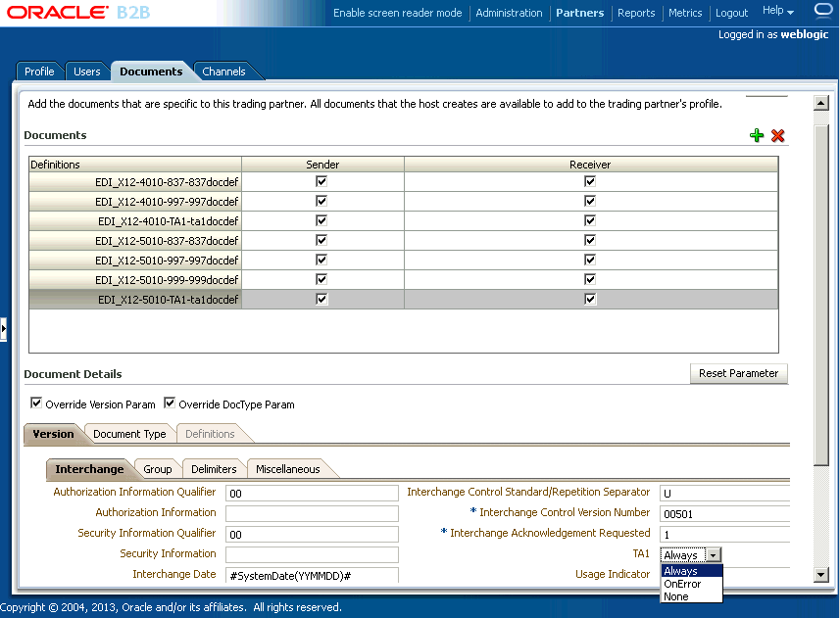Open the Help dropdown menu
This screenshot has height=618, width=840.
tap(778, 12)
